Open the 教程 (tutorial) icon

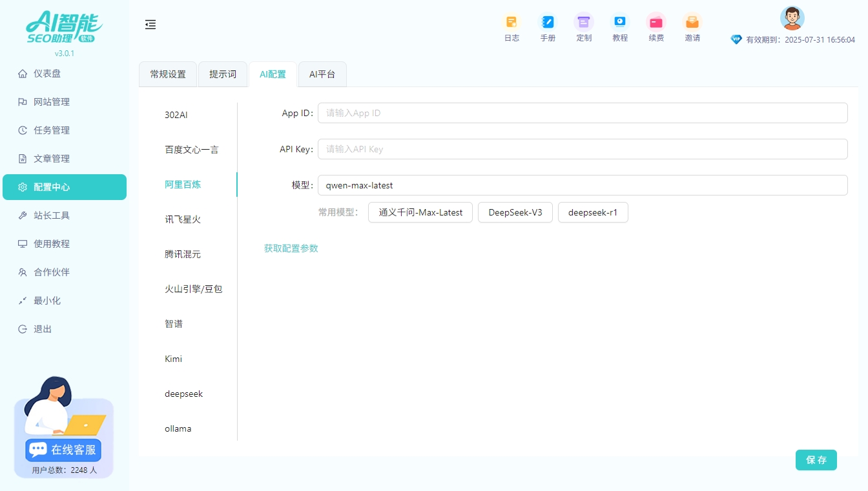[620, 26]
